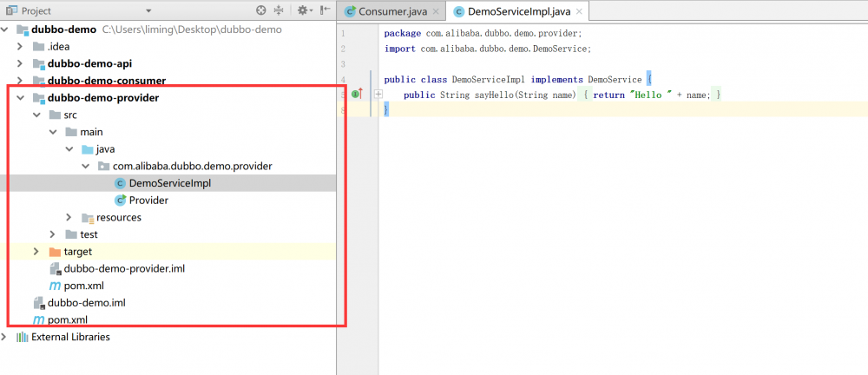Open the Project panel gear settings
868x375 pixels.
305,10
